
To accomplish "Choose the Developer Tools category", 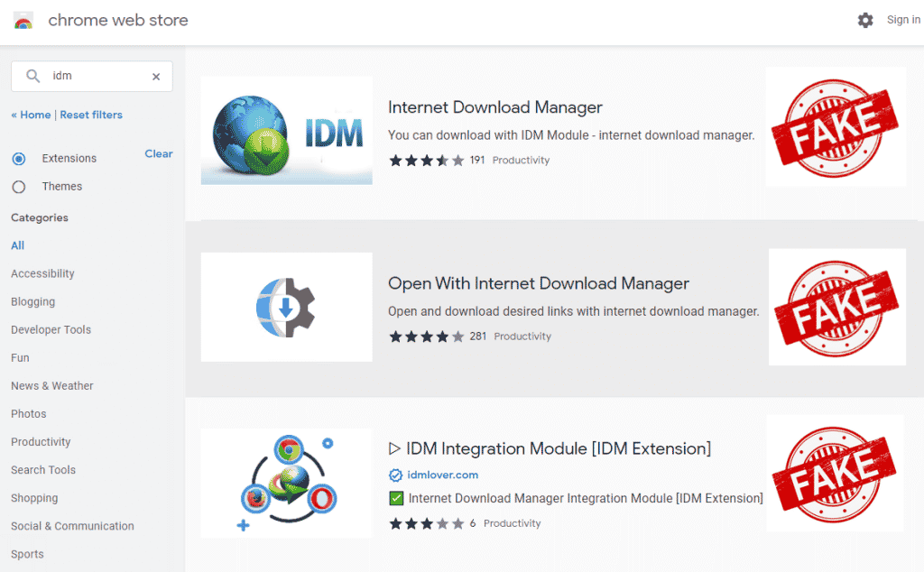I will coord(51,330).
